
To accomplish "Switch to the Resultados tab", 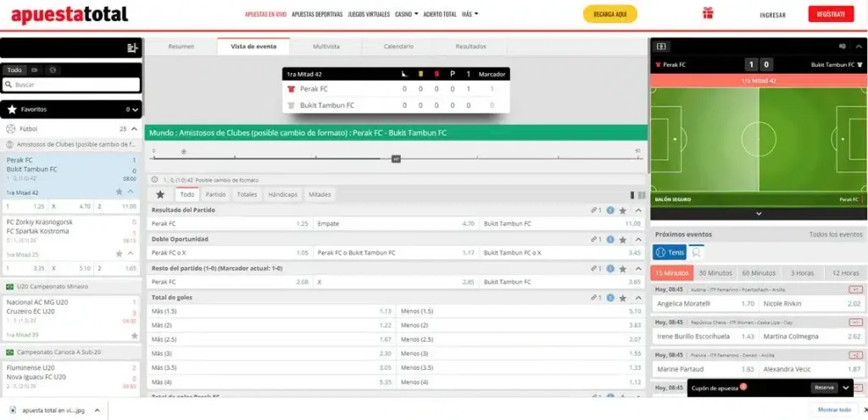I will (x=470, y=47).
